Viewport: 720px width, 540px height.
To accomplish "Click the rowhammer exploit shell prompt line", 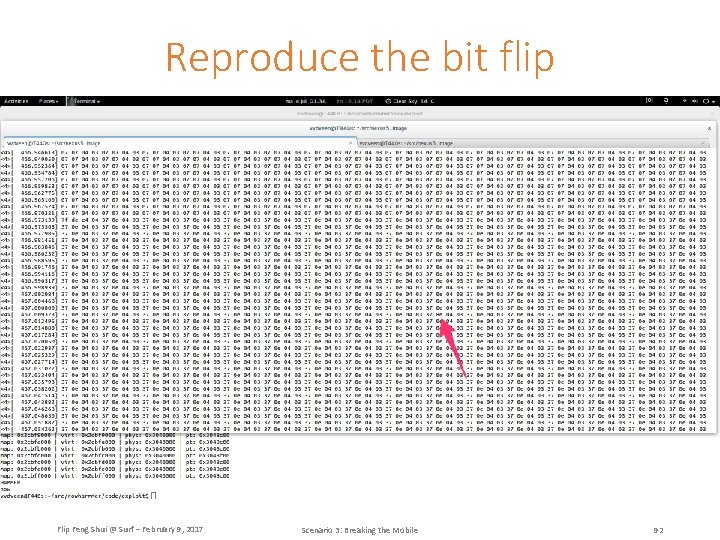I will (x=78, y=495).
